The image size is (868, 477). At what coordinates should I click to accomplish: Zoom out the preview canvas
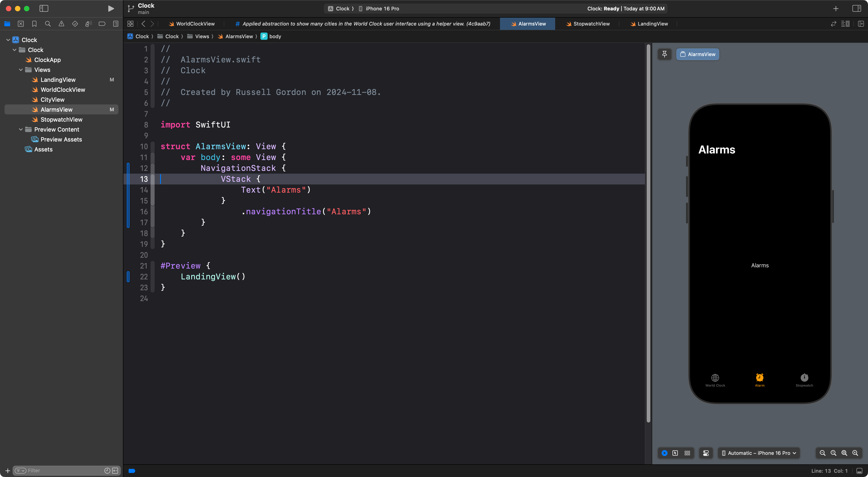(x=822, y=453)
